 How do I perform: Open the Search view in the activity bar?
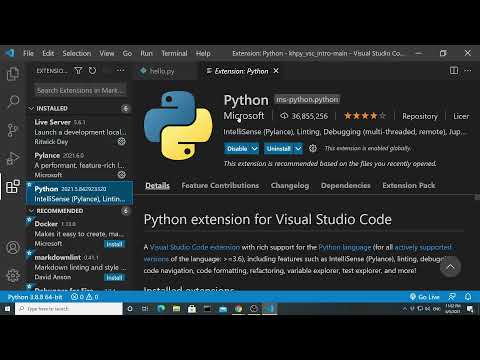pyautogui.click(x=13, y=102)
